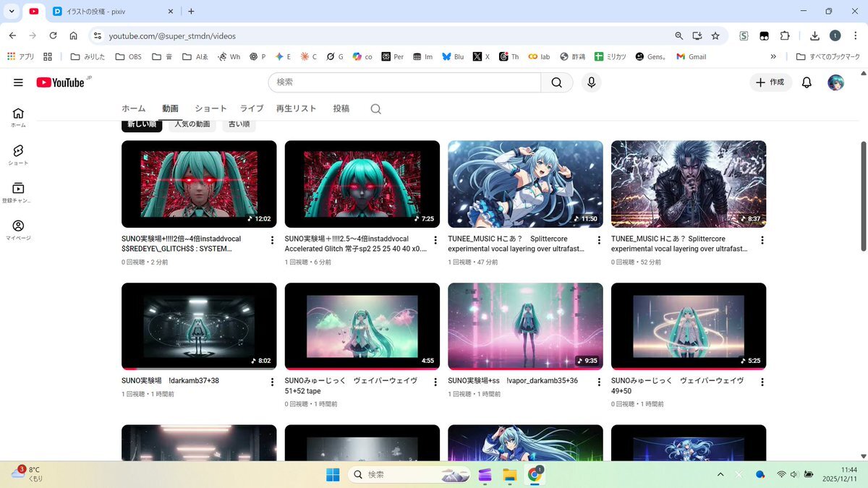Select the 新しい順 sort chip
868x488 pixels.
click(142, 124)
